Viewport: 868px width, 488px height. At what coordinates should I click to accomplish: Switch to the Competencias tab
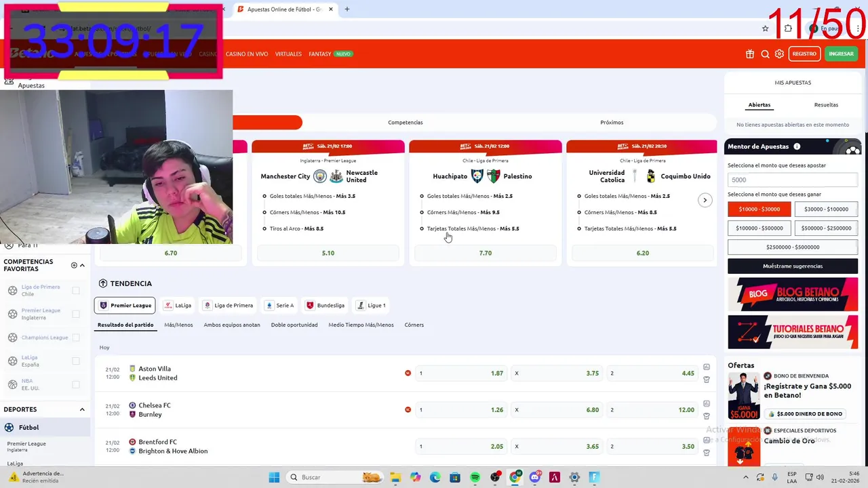[x=406, y=122]
